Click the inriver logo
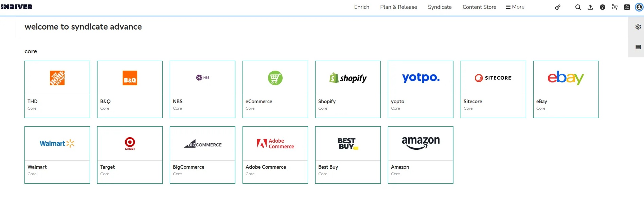Image resolution: width=644 pixels, height=201 pixels. 17,7
